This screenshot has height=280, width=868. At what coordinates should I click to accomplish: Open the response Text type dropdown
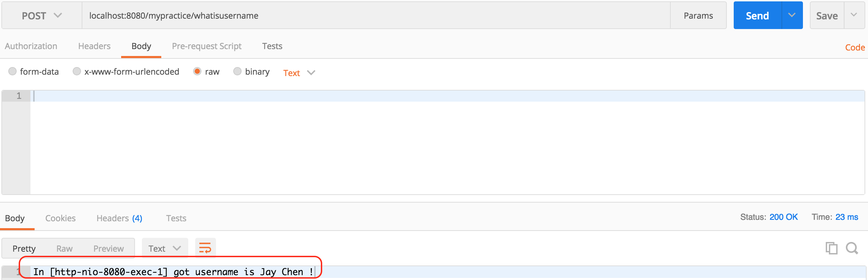point(165,248)
